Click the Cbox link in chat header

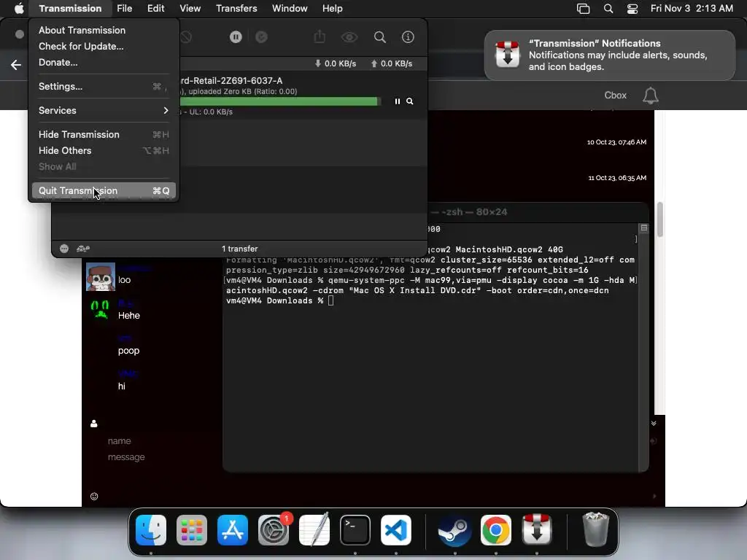click(x=615, y=96)
